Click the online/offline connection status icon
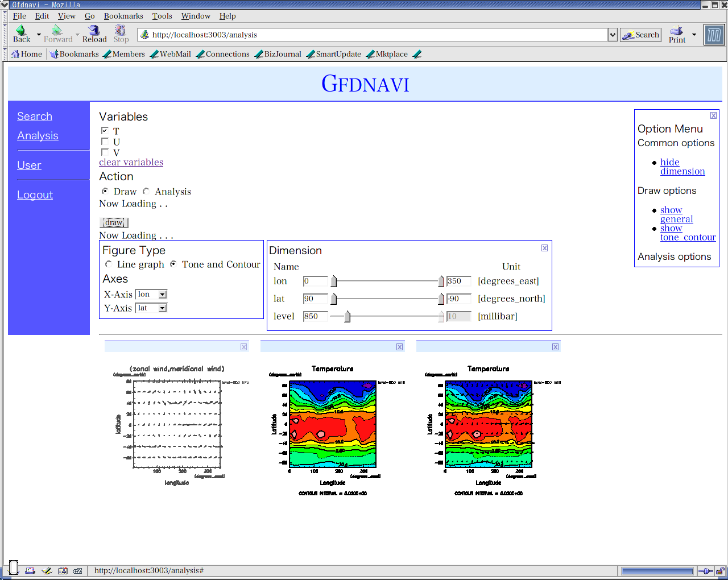 [x=705, y=571]
